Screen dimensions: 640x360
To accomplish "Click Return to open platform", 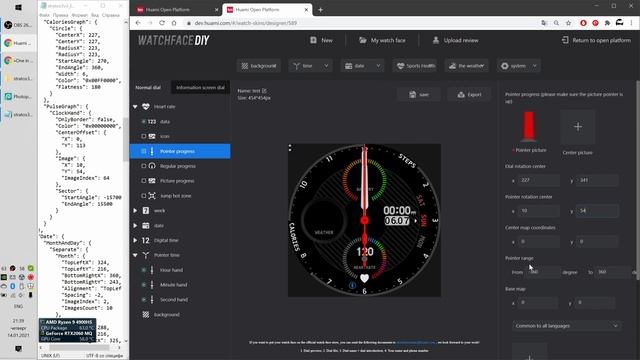I will click(x=596, y=40).
